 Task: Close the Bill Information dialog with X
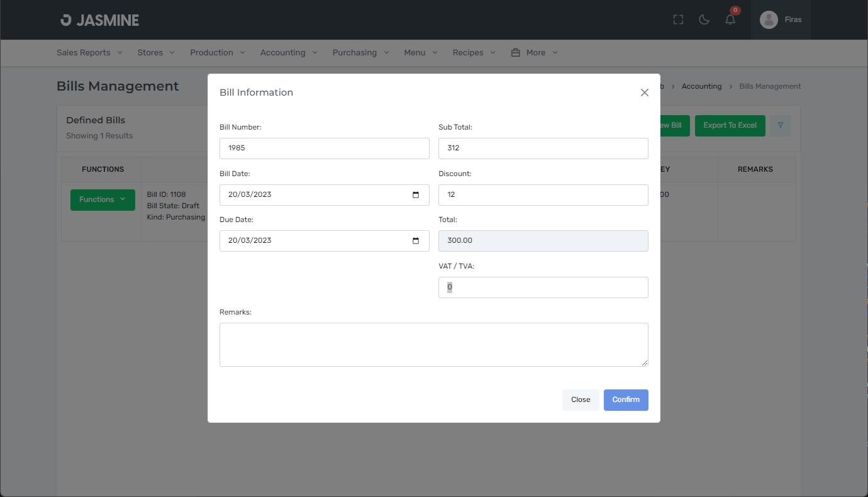coord(644,92)
